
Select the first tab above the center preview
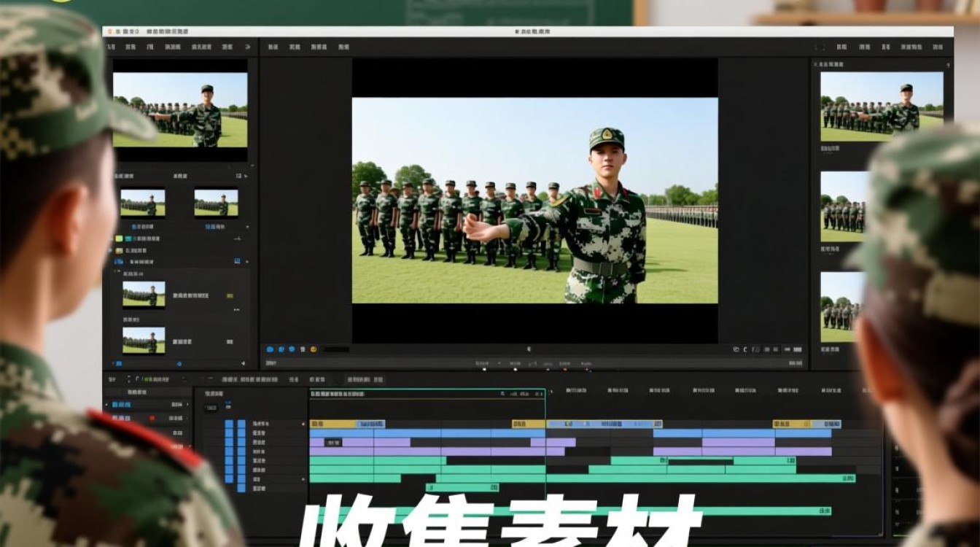click(273, 47)
